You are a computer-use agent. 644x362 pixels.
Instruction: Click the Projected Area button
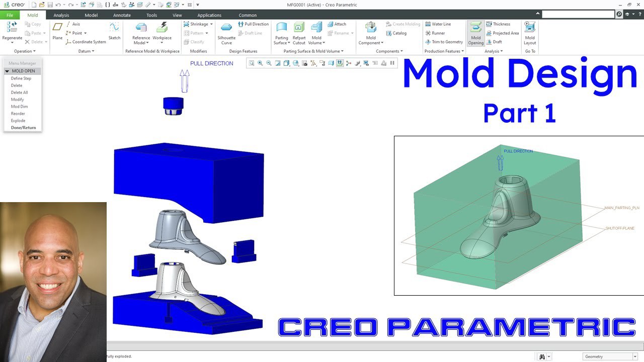pos(502,33)
